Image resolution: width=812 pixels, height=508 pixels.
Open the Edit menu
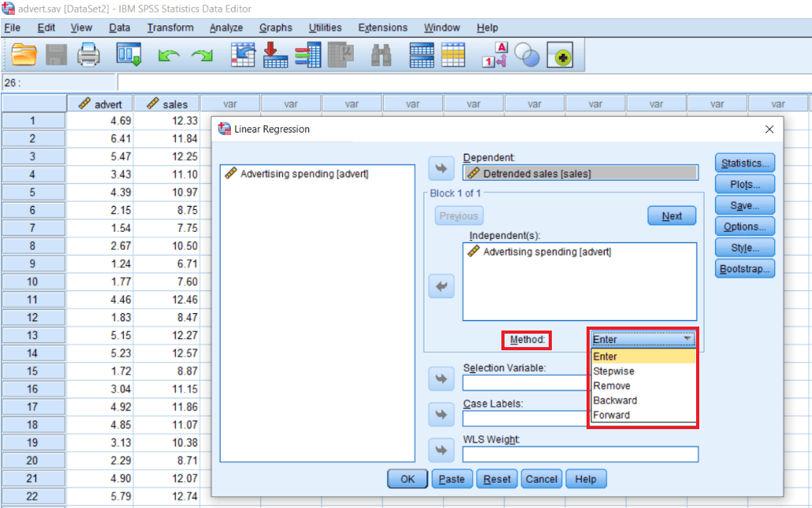click(x=46, y=28)
